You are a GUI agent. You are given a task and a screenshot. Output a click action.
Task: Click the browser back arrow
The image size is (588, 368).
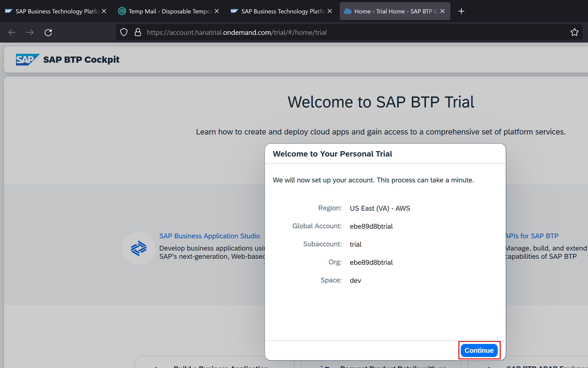[x=12, y=32]
